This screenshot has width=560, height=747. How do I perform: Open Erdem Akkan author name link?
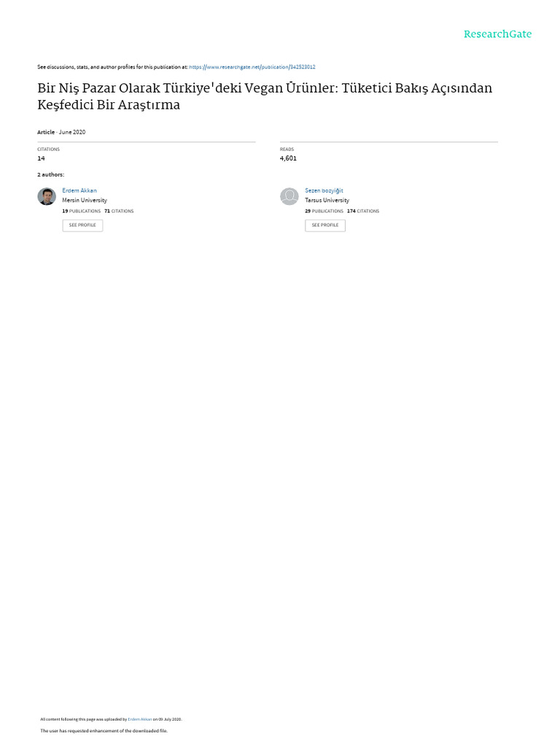79,190
